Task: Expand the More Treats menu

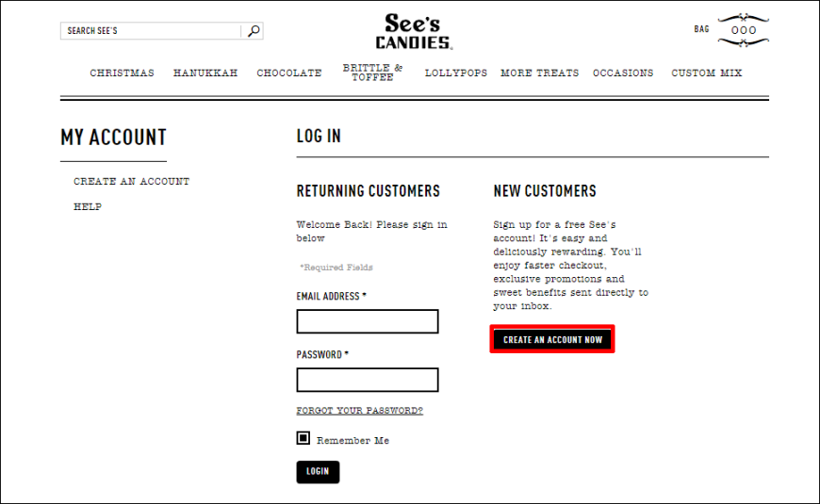Action: tap(540, 73)
